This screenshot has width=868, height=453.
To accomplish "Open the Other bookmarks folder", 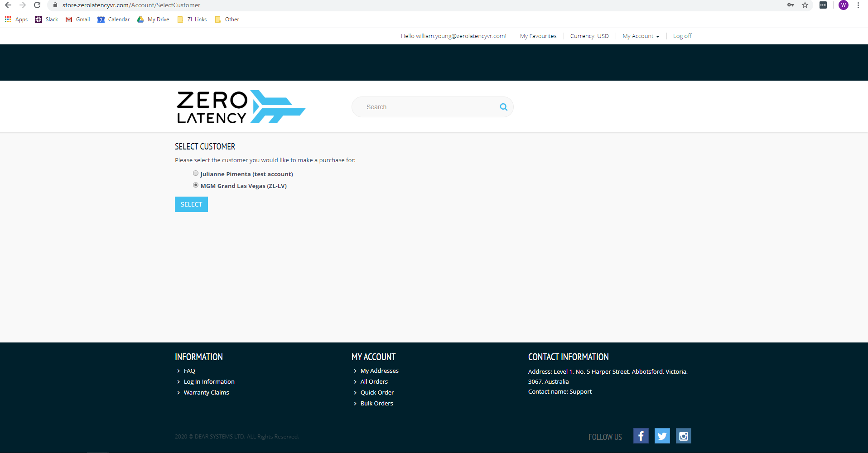I will tap(227, 19).
